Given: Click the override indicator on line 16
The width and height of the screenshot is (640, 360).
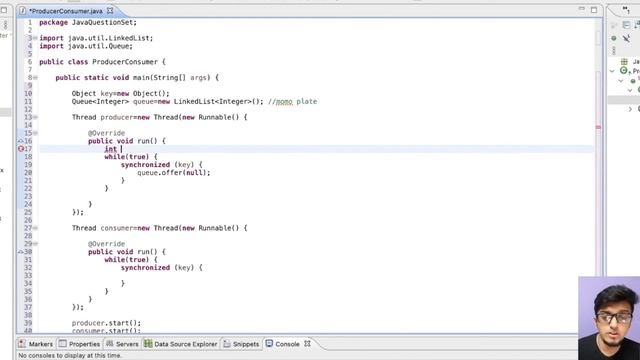Looking at the screenshot, I should click(20, 141).
